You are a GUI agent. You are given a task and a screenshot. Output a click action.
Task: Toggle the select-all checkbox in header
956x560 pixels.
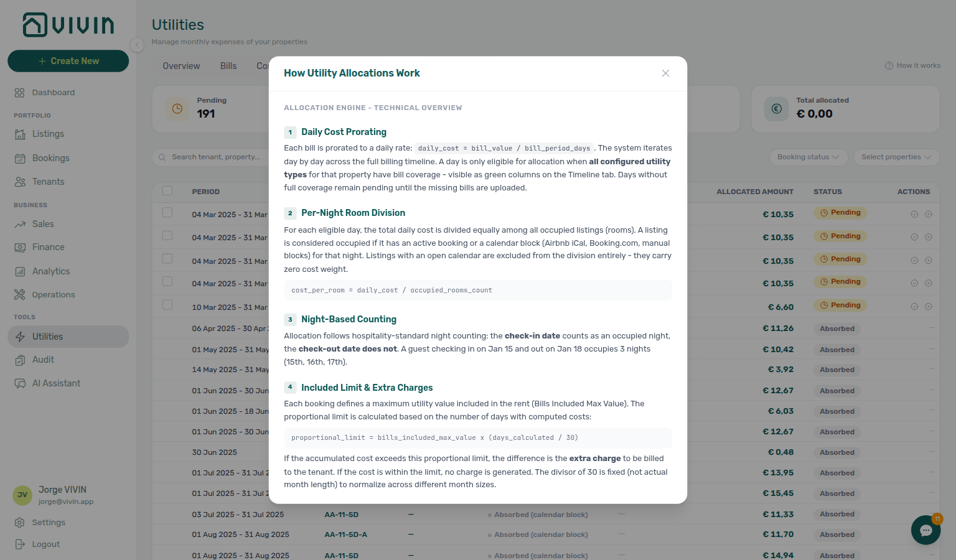(x=167, y=191)
